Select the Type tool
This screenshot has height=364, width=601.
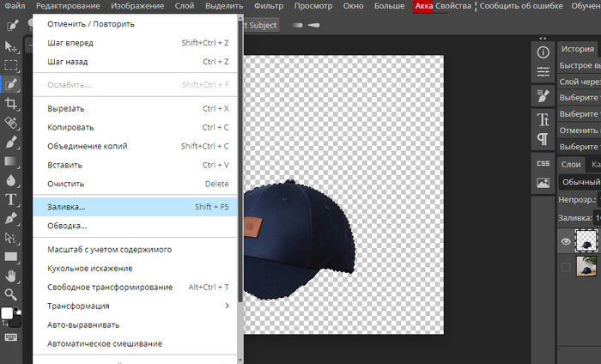click(x=11, y=199)
